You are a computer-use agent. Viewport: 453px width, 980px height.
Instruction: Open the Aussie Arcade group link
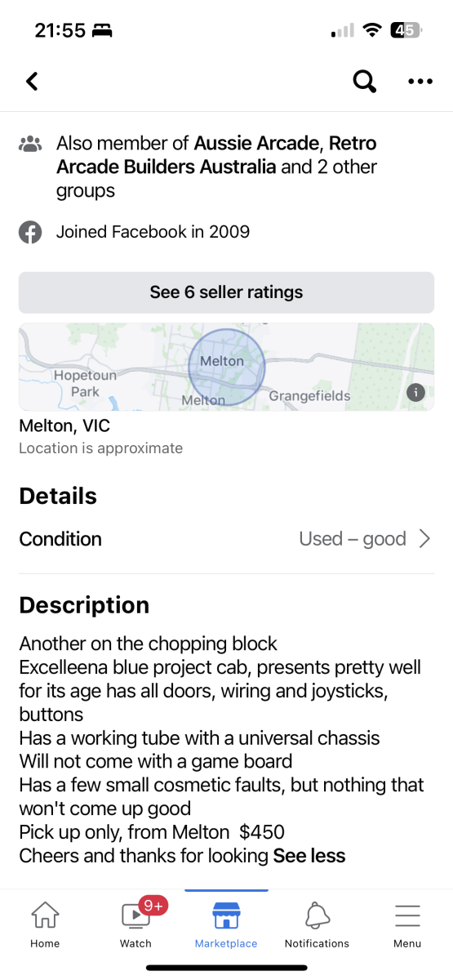(255, 144)
